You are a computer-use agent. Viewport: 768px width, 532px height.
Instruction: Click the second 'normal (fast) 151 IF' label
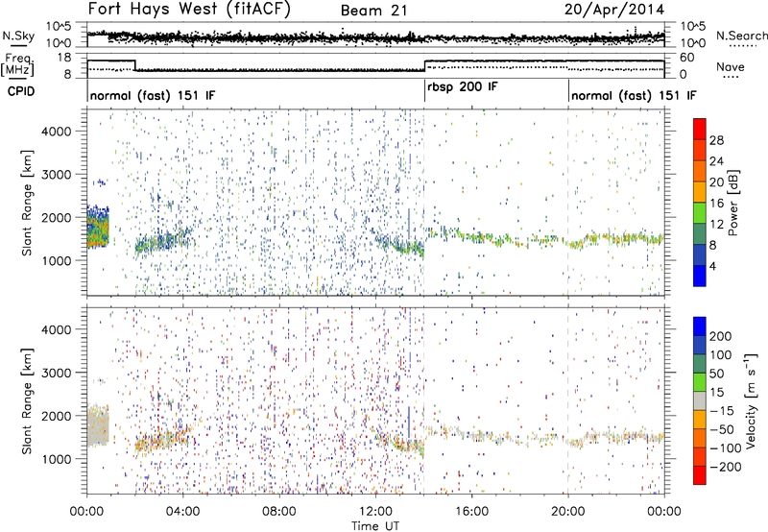pos(634,95)
